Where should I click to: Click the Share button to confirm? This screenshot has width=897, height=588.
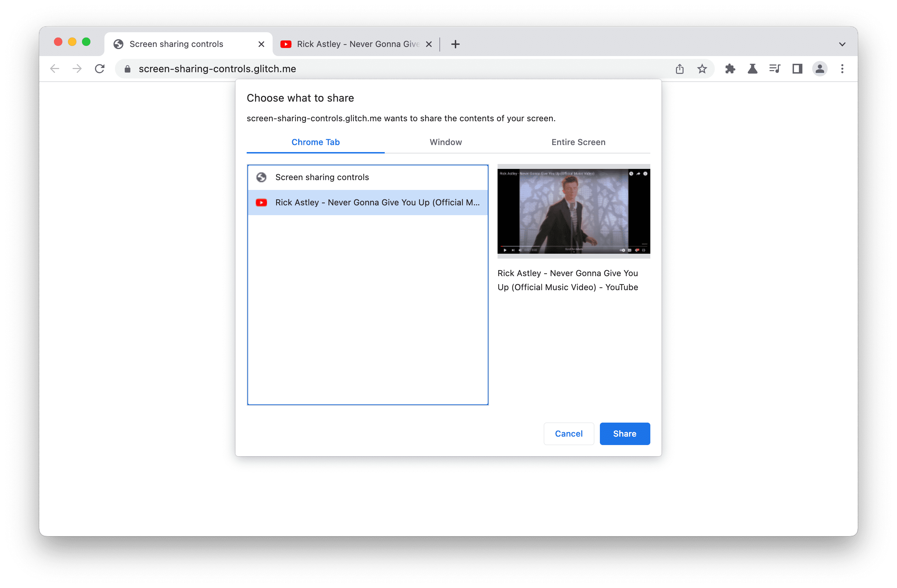623,434
